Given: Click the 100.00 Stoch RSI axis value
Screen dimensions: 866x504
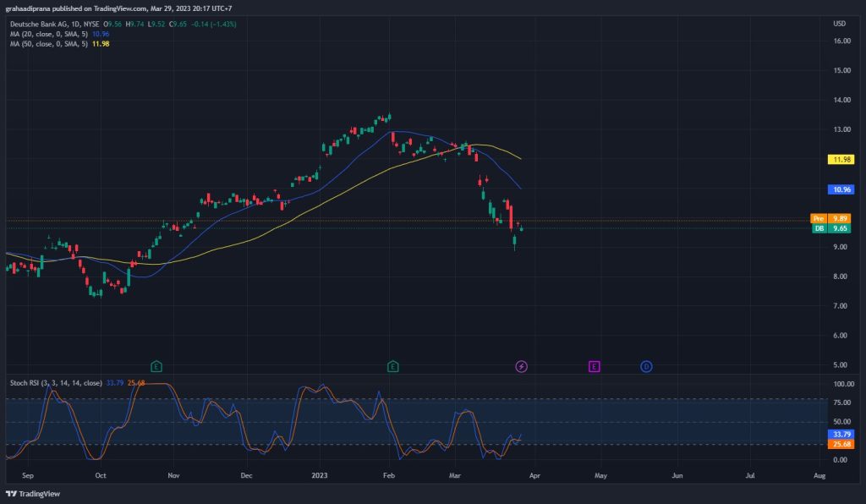Looking at the screenshot, I should 843,384.
